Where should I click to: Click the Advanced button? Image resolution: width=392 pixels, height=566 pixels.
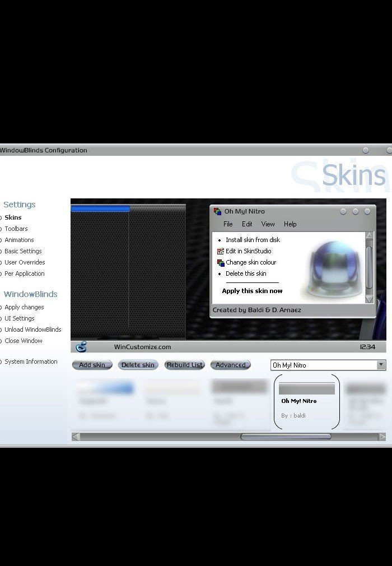click(x=230, y=365)
